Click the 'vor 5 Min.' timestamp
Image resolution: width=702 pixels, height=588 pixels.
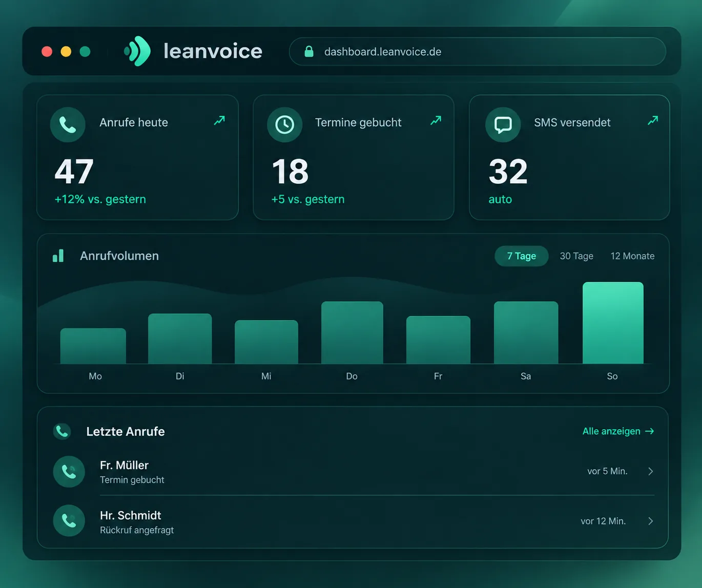(607, 471)
